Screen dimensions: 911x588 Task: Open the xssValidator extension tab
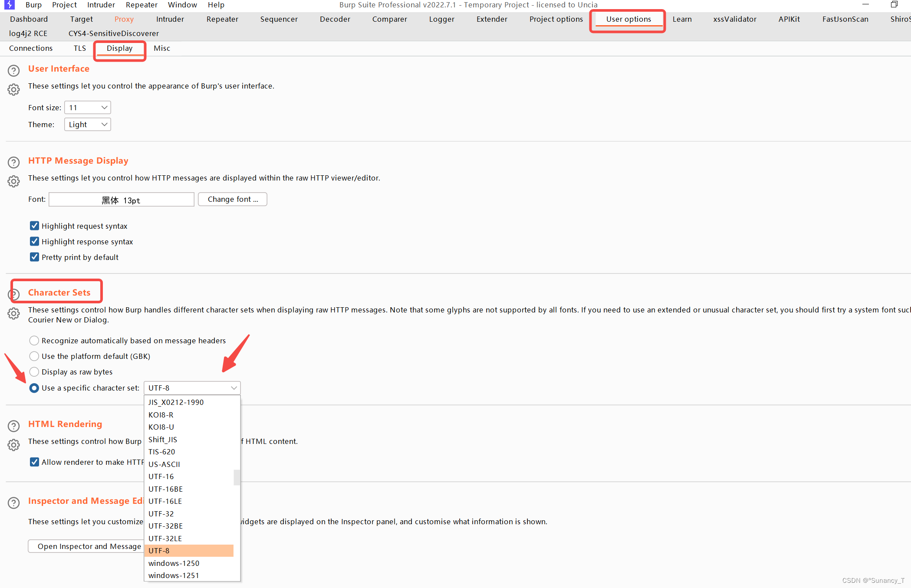tap(734, 19)
